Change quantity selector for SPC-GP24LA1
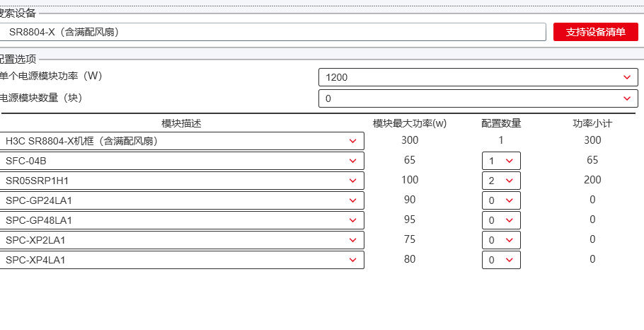 point(501,200)
